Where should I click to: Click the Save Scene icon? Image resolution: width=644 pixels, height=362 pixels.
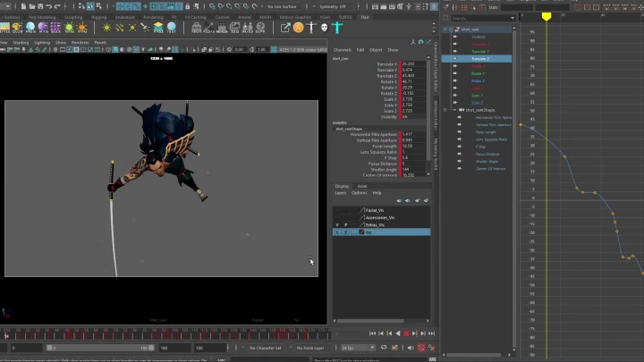[40, 6]
